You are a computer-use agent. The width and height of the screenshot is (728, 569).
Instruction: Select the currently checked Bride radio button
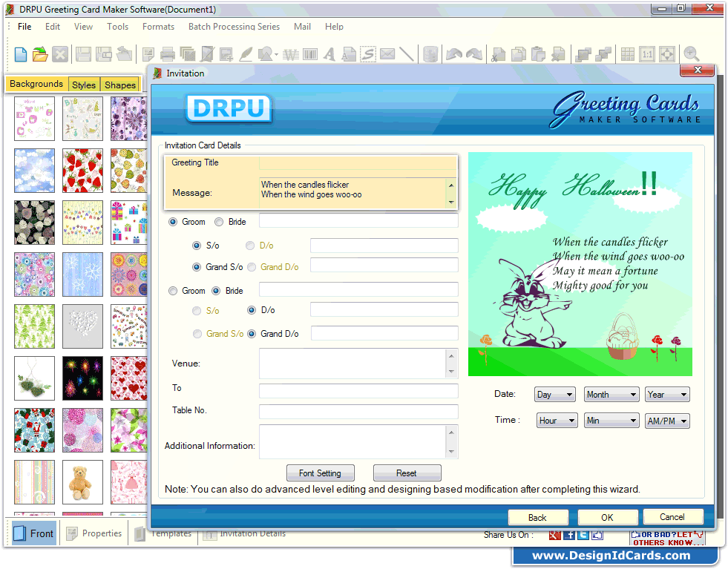pyautogui.click(x=216, y=291)
